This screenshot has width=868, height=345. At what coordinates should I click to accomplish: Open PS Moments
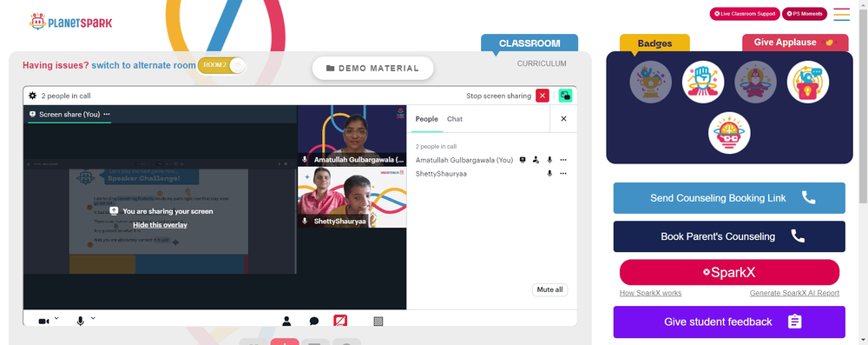click(805, 14)
